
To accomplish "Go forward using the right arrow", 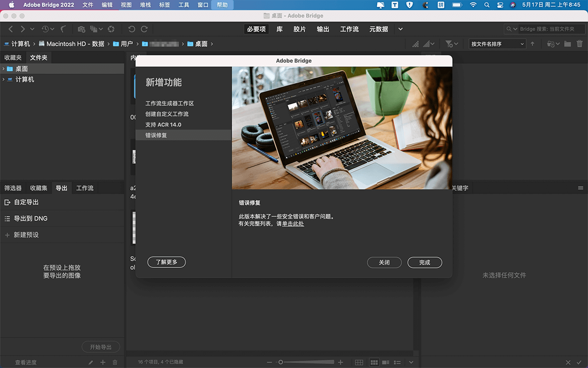I will [23, 29].
